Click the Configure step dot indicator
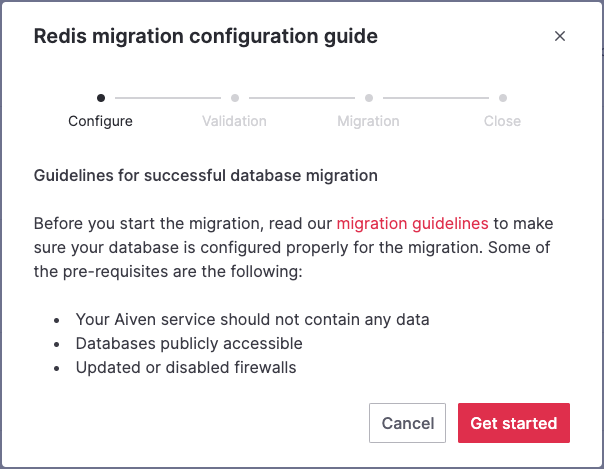The width and height of the screenshot is (604, 469). pos(100,98)
